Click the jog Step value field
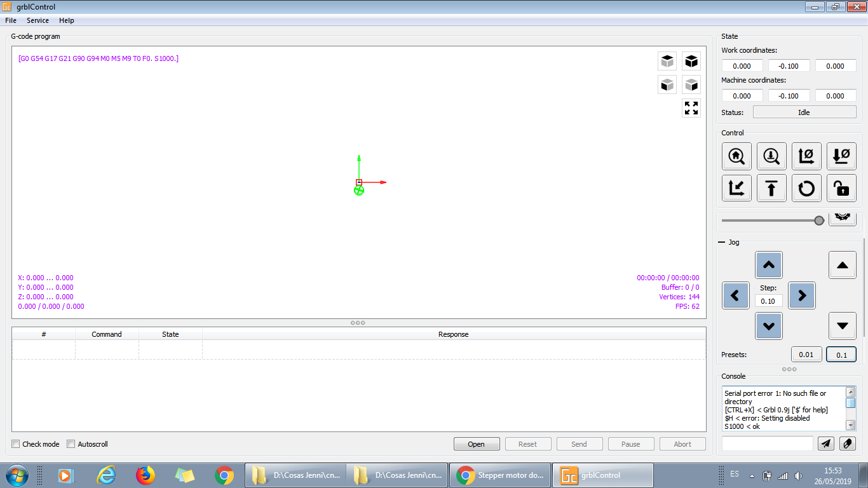The height and width of the screenshot is (488, 868). coord(769,301)
